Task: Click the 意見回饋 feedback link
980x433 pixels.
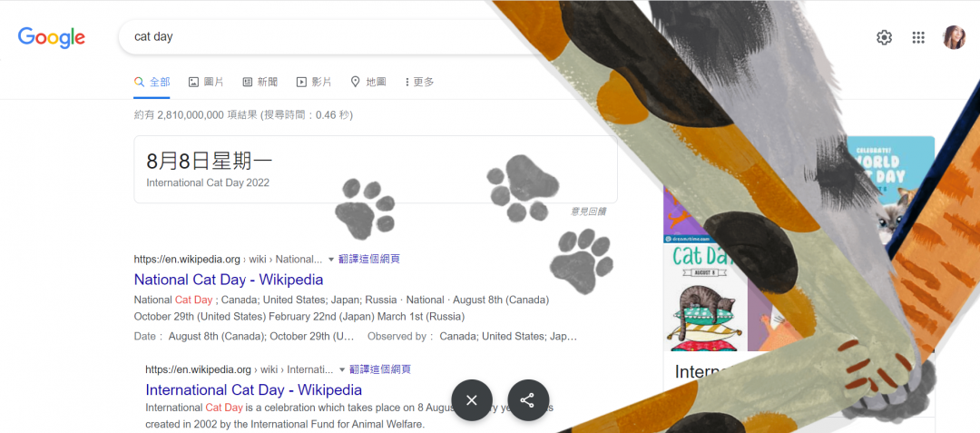Action: click(x=588, y=212)
